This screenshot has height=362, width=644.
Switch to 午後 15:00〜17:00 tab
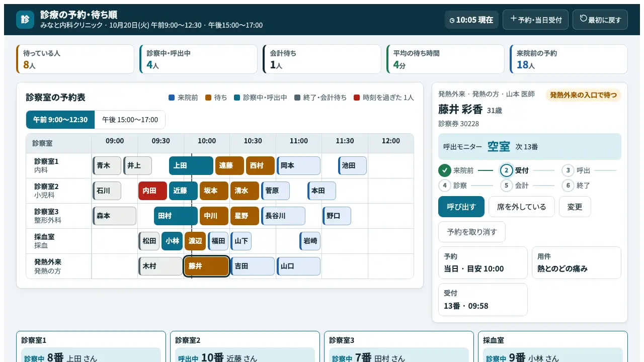coord(130,120)
